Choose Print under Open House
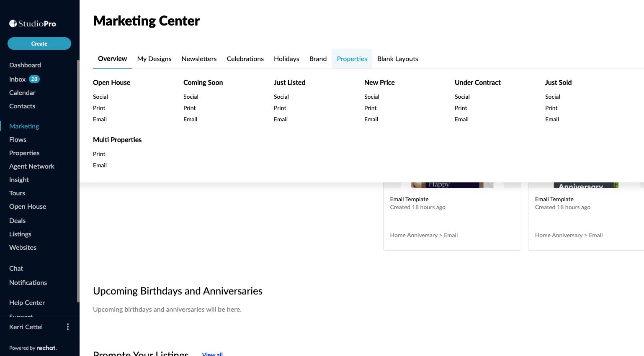Image resolution: width=644 pixels, height=356 pixels. tap(99, 108)
